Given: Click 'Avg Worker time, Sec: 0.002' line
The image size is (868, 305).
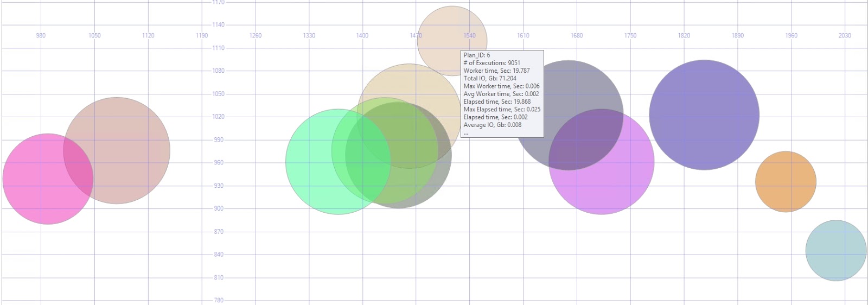Looking at the screenshot, I should pos(501,94).
